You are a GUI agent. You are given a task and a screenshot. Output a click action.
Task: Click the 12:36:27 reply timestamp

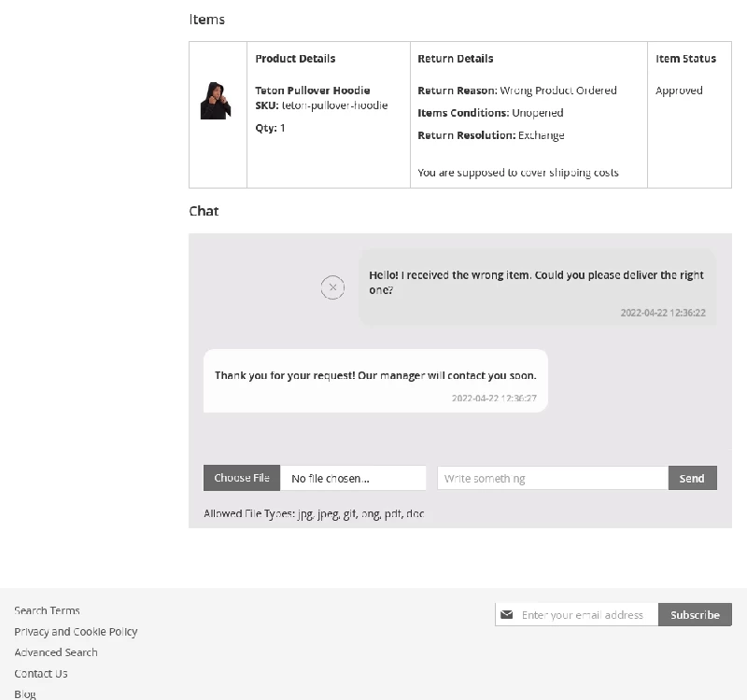pyautogui.click(x=494, y=399)
